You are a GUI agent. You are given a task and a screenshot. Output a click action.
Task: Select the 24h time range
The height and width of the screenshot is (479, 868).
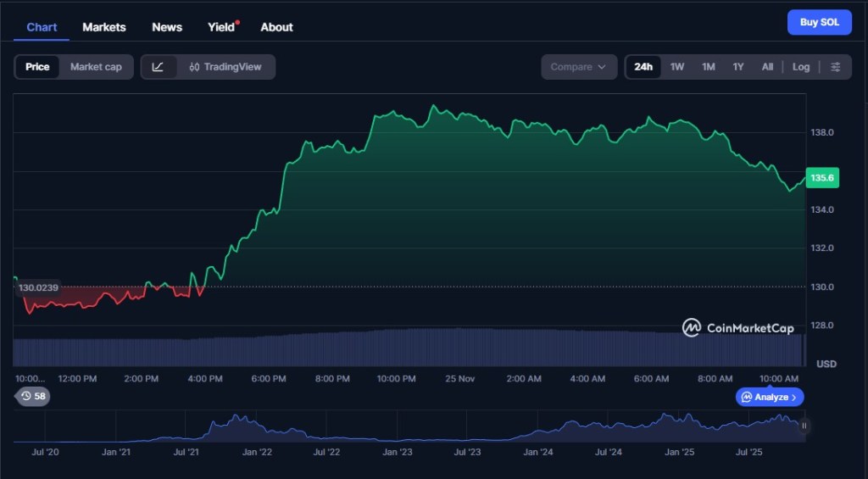(643, 67)
